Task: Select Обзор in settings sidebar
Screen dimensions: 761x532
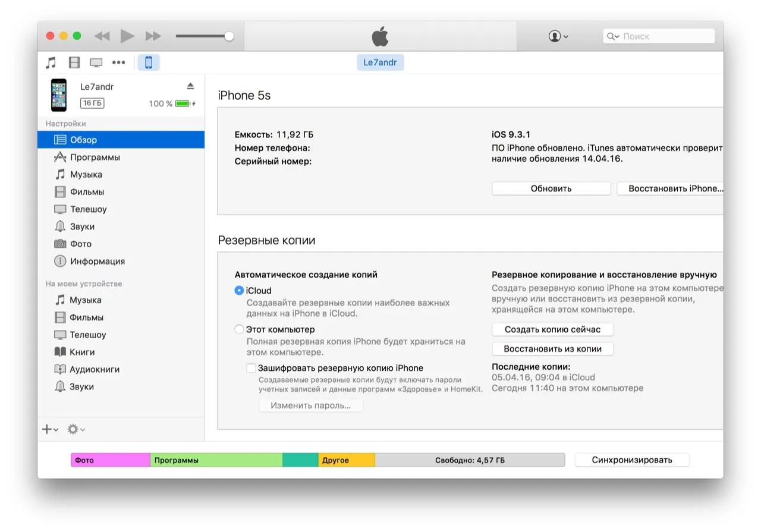Action: coord(121,140)
